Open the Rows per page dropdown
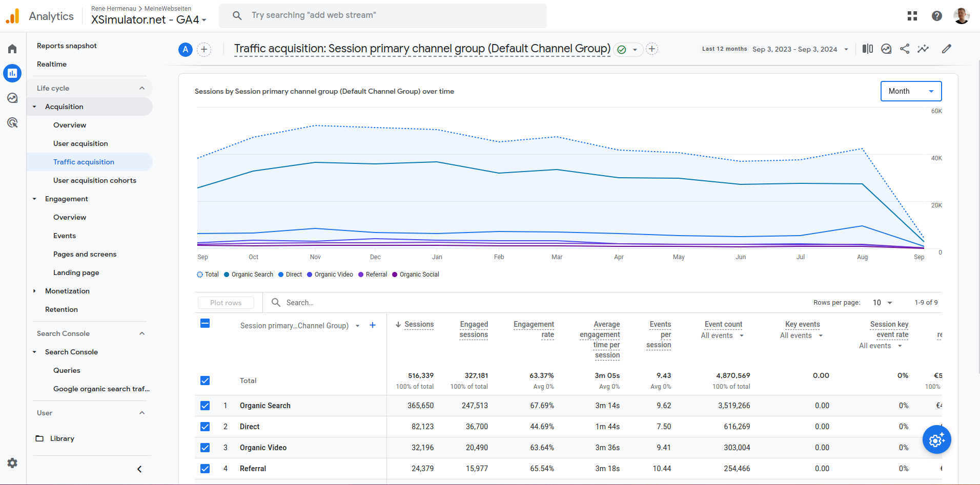980x485 pixels. [883, 303]
